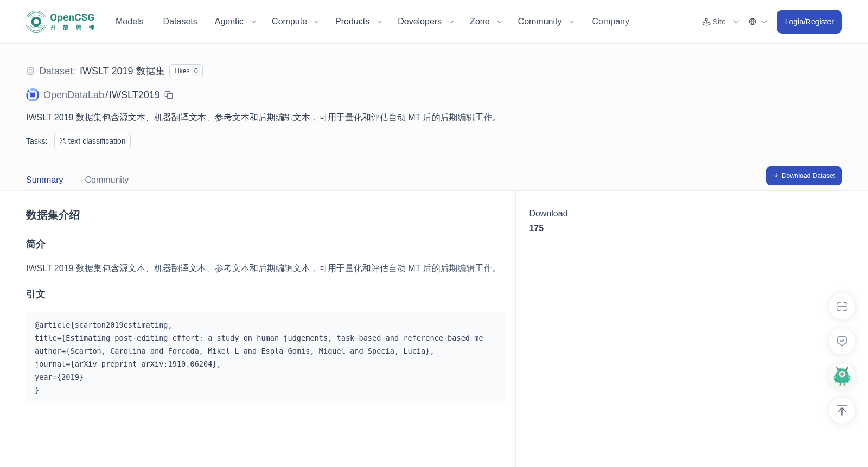
Task: Go to Models page
Action: click(129, 22)
